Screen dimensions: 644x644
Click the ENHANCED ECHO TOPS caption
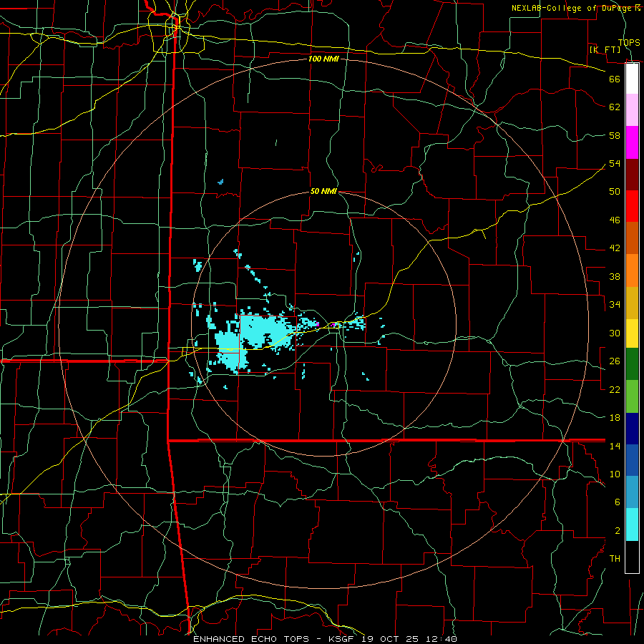pyautogui.click(x=251, y=639)
